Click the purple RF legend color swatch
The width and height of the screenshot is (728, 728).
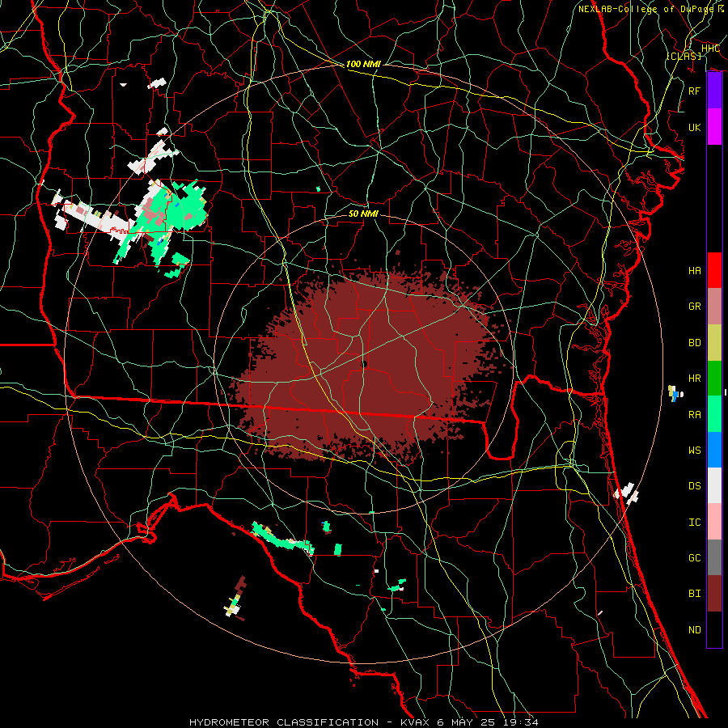714,91
